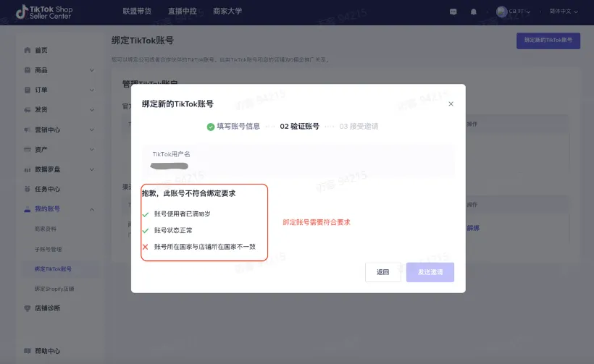
Task: Open notifications bell icon
Action: [474, 12]
